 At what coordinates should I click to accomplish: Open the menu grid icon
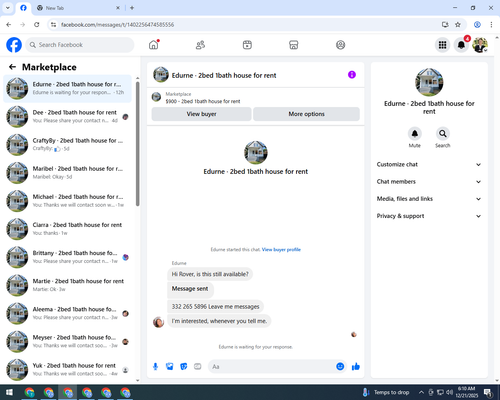(442, 45)
